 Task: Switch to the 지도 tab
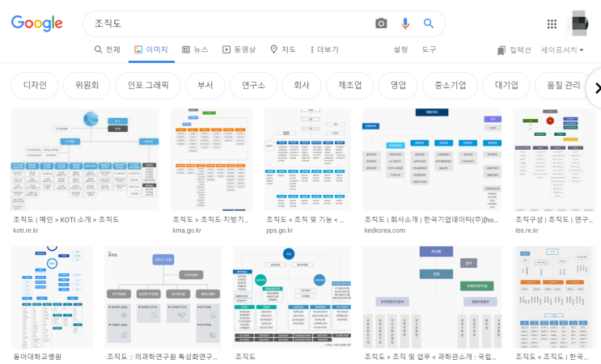click(x=283, y=49)
